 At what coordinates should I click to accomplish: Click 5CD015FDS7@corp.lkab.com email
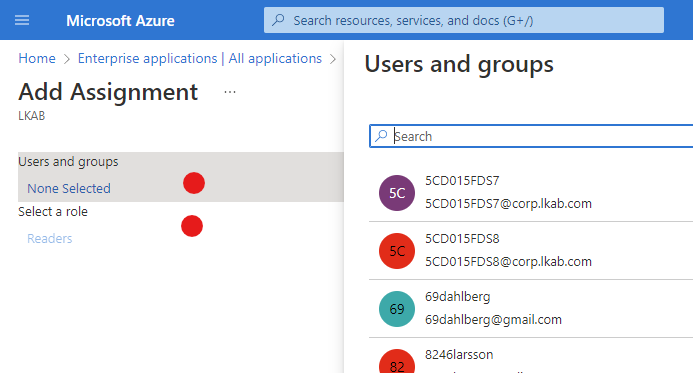508,203
